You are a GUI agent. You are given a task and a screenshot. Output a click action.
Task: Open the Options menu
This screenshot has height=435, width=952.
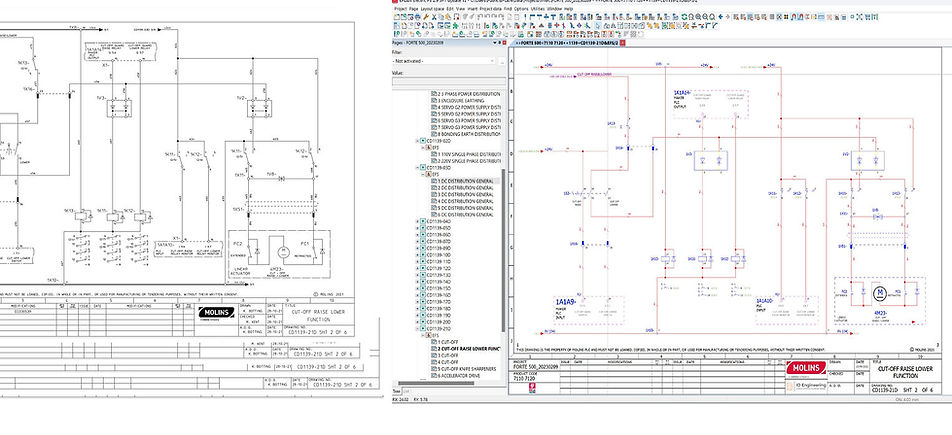tap(522, 9)
